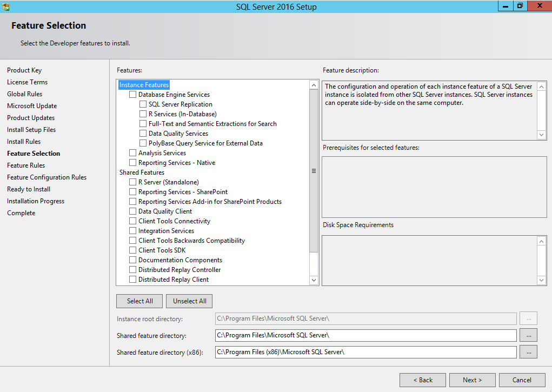
Task: Browse for shared feature directory
Action: [x=528, y=335]
